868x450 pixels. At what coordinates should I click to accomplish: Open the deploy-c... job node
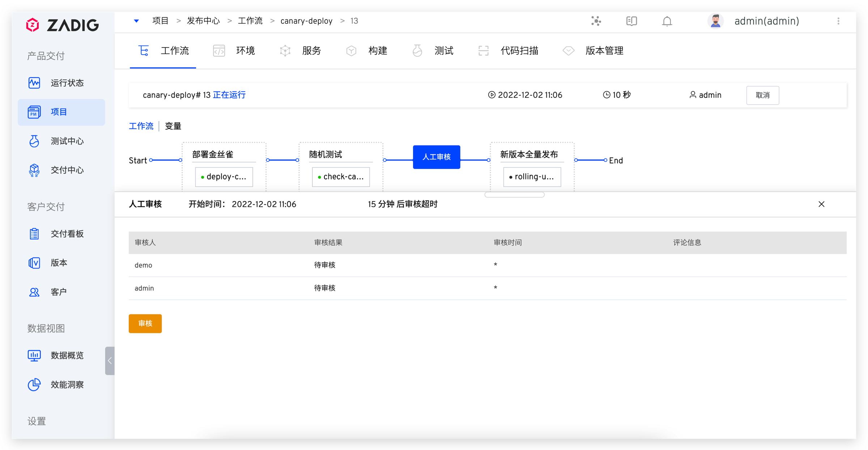(x=224, y=177)
